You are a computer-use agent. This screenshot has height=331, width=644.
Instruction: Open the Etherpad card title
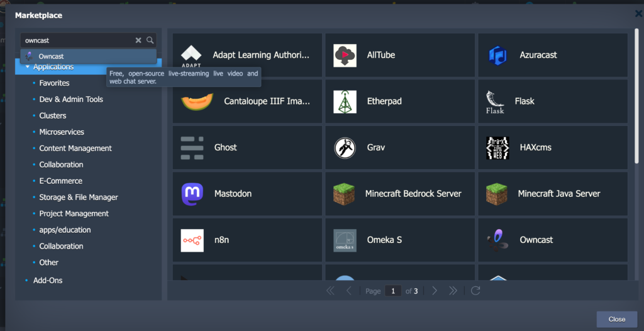384,101
